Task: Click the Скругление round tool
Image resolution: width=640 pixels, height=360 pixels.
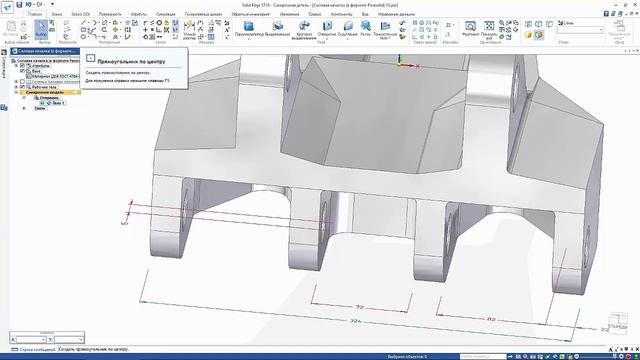Action: click(348, 29)
